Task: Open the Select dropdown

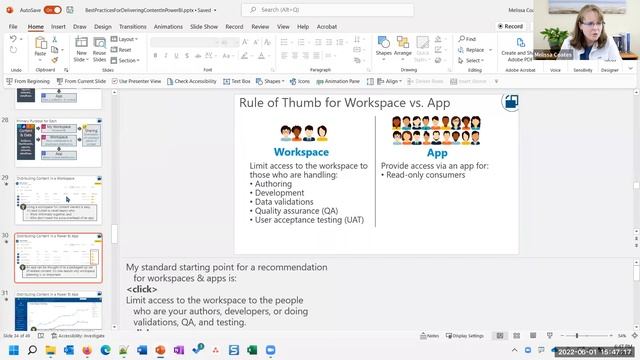Action: pyautogui.click(x=471, y=60)
